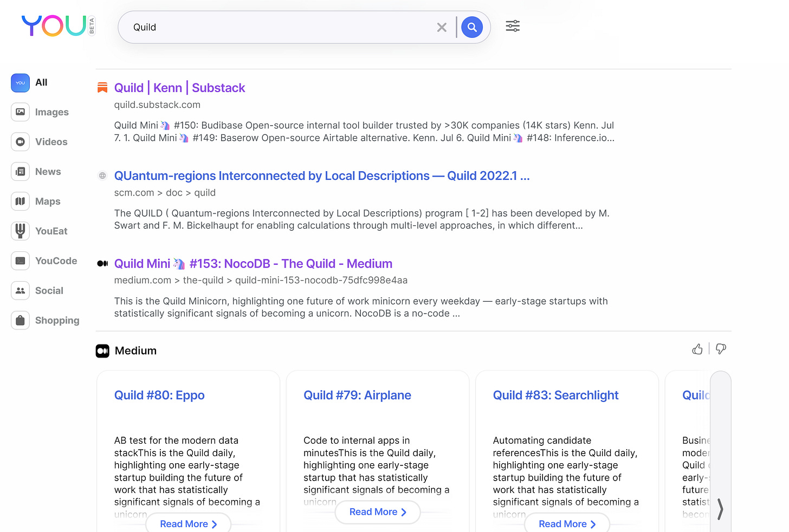Image resolution: width=789 pixels, height=532 pixels.
Task: Click the You.com logo
Action: click(54, 25)
